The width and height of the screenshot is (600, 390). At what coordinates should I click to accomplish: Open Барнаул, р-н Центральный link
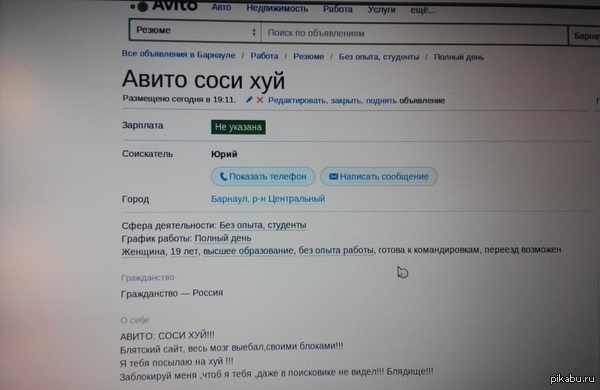pos(268,199)
